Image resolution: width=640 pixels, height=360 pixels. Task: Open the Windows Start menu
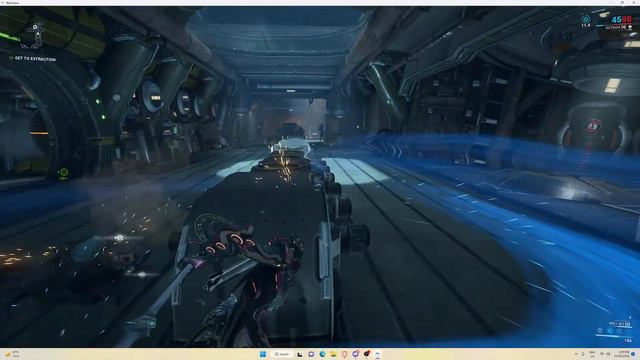click(x=263, y=354)
